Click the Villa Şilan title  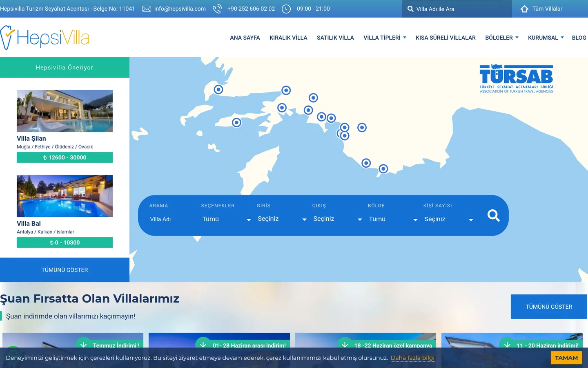[31, 139]
